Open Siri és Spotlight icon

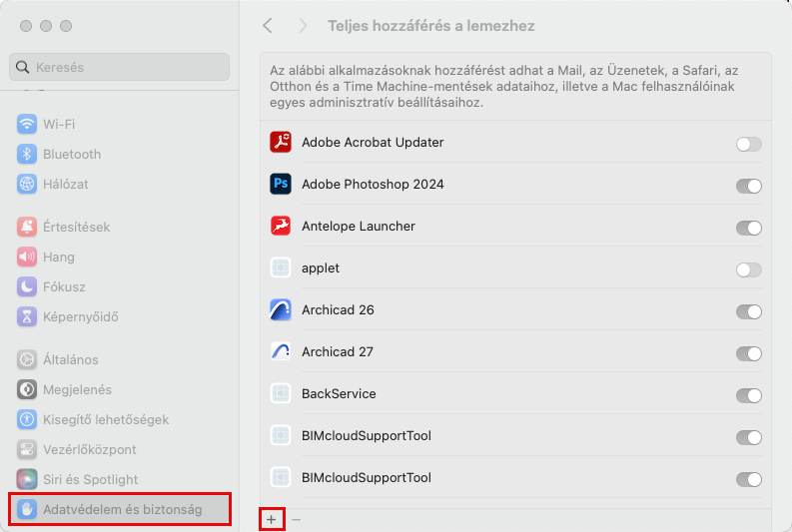(x=27, y=479)
